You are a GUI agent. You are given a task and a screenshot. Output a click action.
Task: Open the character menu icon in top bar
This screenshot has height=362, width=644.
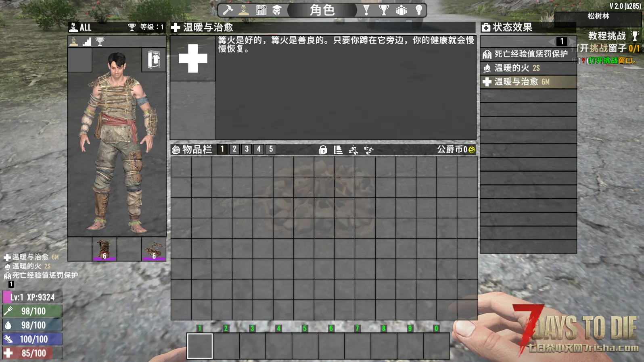point(244,10)
